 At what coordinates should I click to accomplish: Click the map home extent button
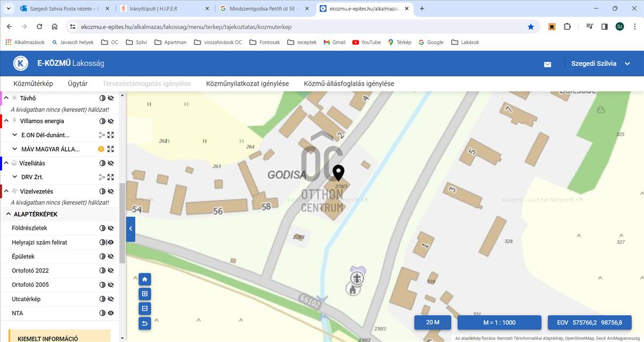(x=144, y=279)
